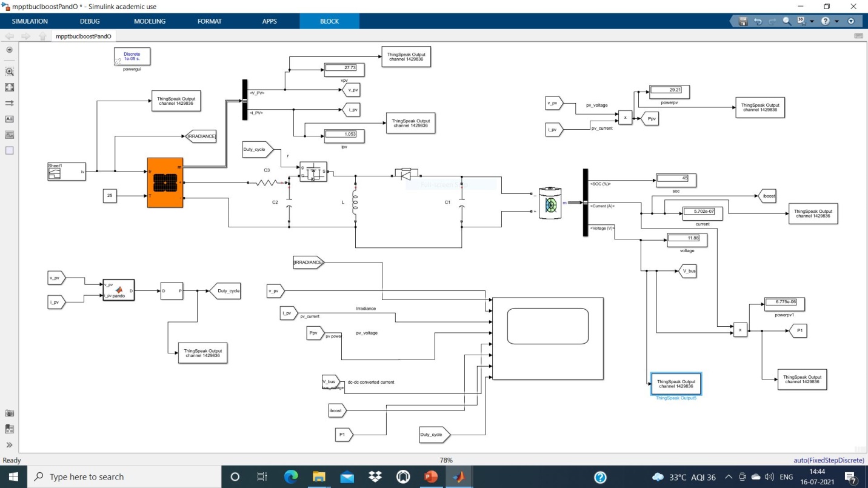Image resolution: width=868 pixels, height=488 pixels.
Task: Select the Annotation text tool in palette
Action: (x=9, y=119)
